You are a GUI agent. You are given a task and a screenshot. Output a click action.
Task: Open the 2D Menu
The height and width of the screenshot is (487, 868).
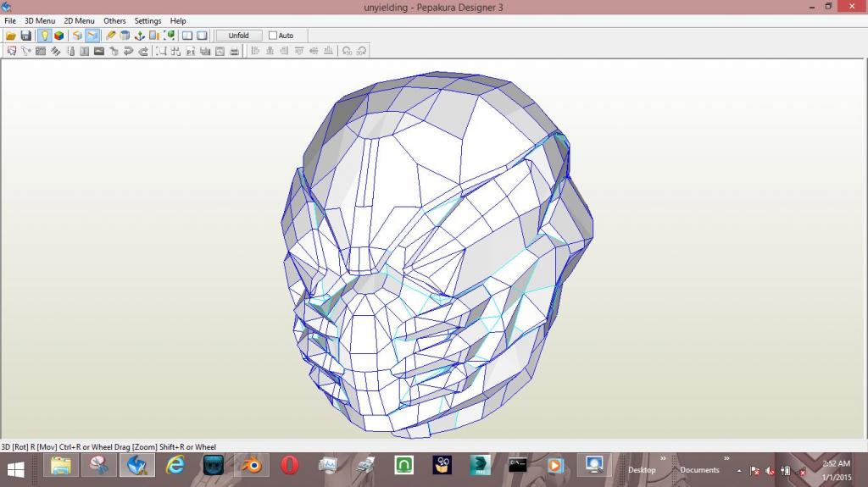[x=79, y=20]
